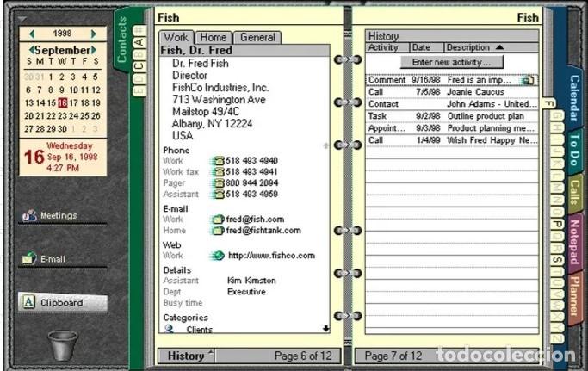Click the Albany, NY 12224 address line
The width and height of the screenshot is (588, 371).
[212, 124]
